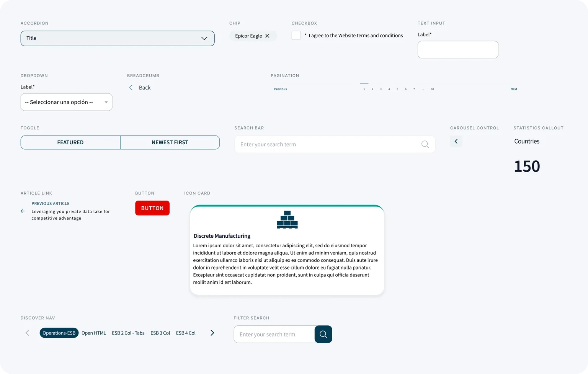Screen dimensions: 588x374
Task: Select page 3 in pagination
Action: coord(381,89)
